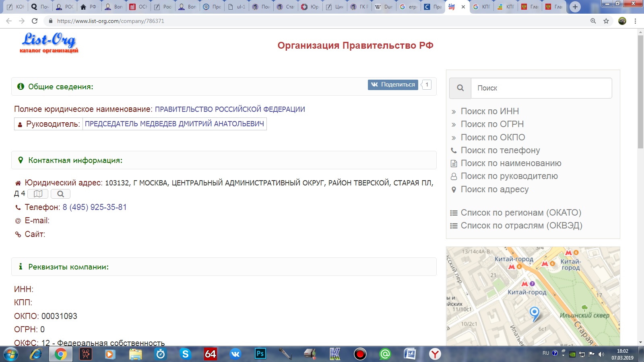Reload the page with refresh icon

pyautogui.click(x=35, y=21)
